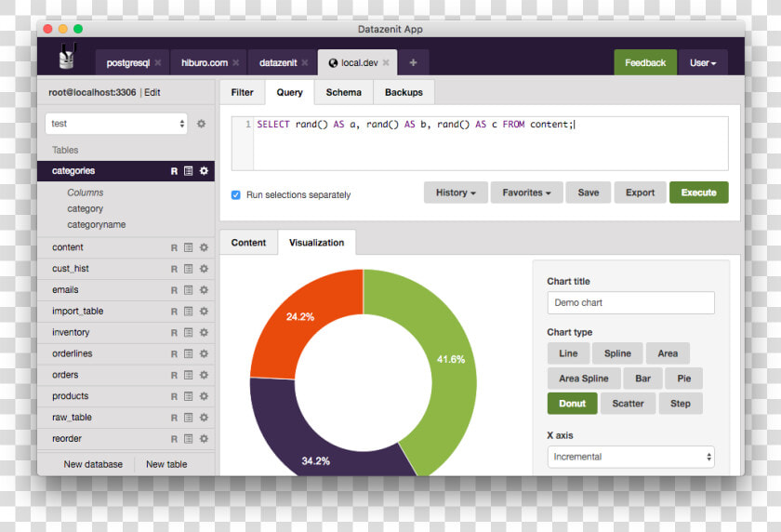Add a new connection tab with plus
The image size is (781, 532).
(x=414, y=62)
